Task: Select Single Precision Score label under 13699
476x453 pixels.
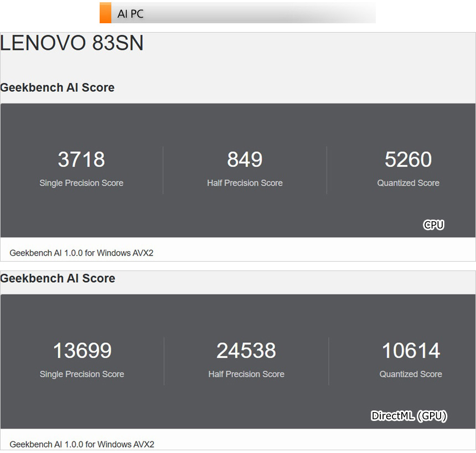Action: coord(82,374)
